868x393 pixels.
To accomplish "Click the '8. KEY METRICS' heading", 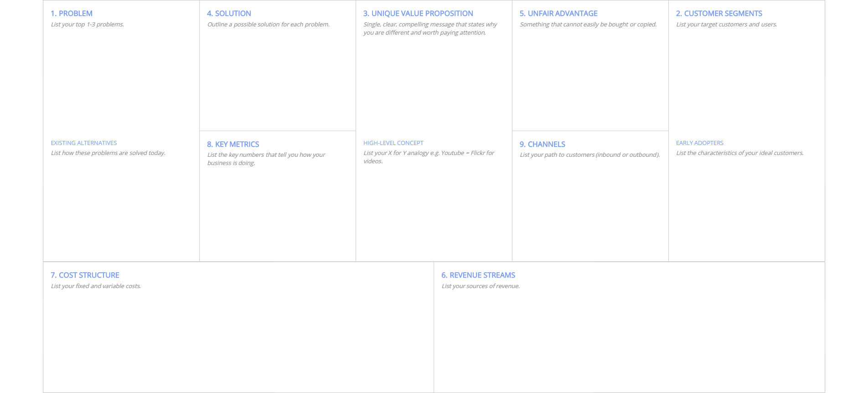I will (233, 145).
